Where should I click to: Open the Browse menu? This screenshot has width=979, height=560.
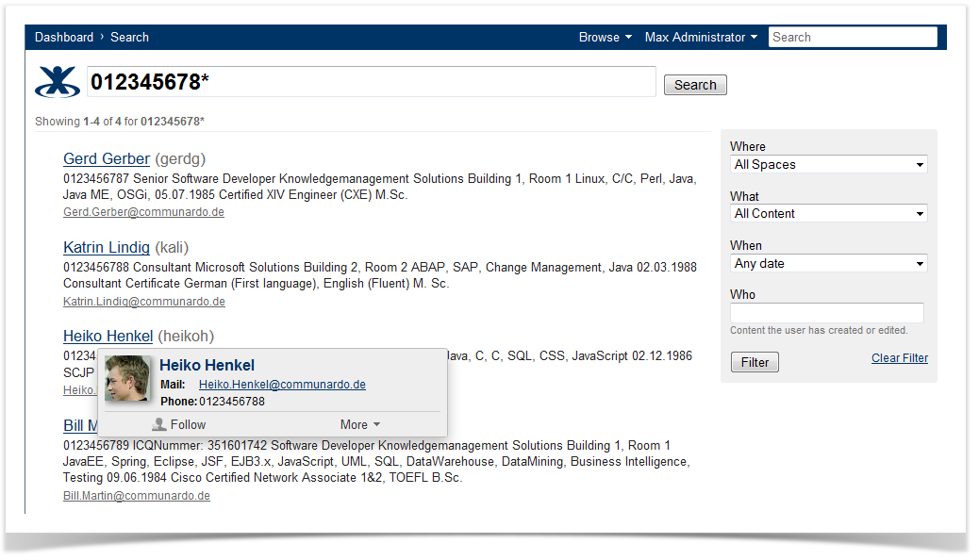(x=606, y=38)
